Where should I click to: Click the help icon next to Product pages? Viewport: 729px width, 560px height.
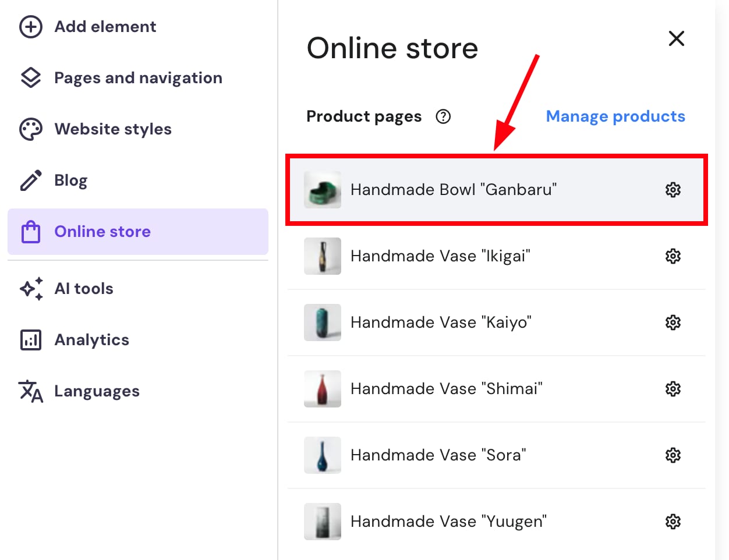point(443,116)
